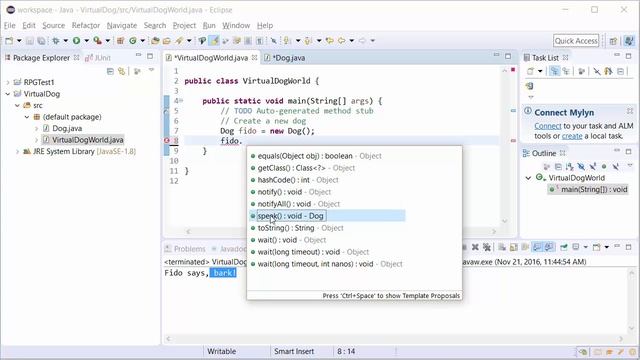
Task: Open dropdown next to New Java Class icon
Action: [142, 41]
